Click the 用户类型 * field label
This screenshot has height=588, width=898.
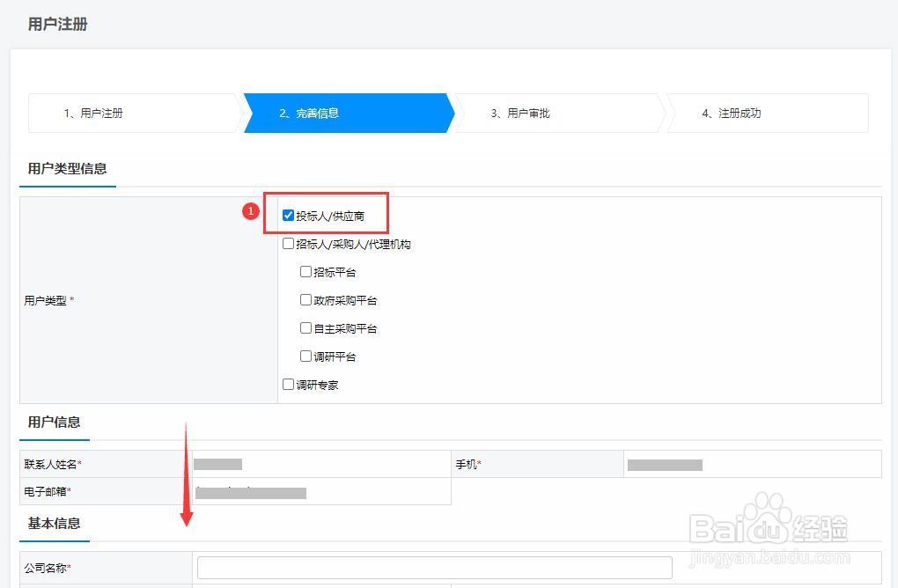[49, 300]
